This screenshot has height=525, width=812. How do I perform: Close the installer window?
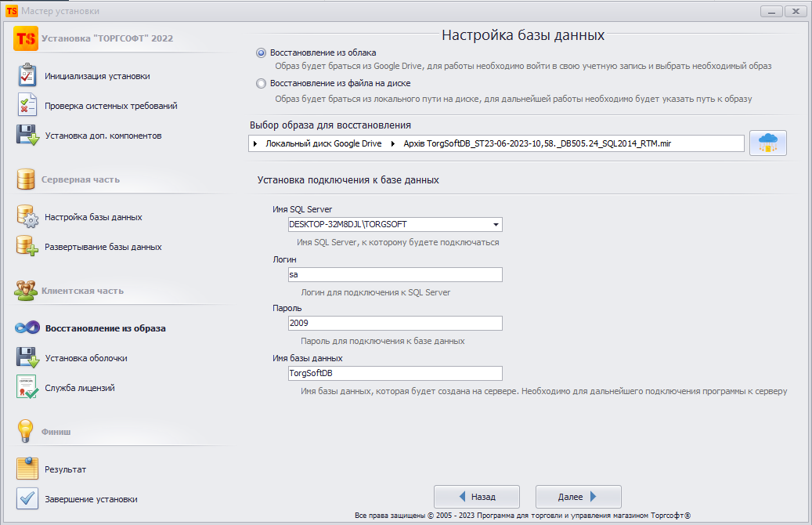coord(796,12)
